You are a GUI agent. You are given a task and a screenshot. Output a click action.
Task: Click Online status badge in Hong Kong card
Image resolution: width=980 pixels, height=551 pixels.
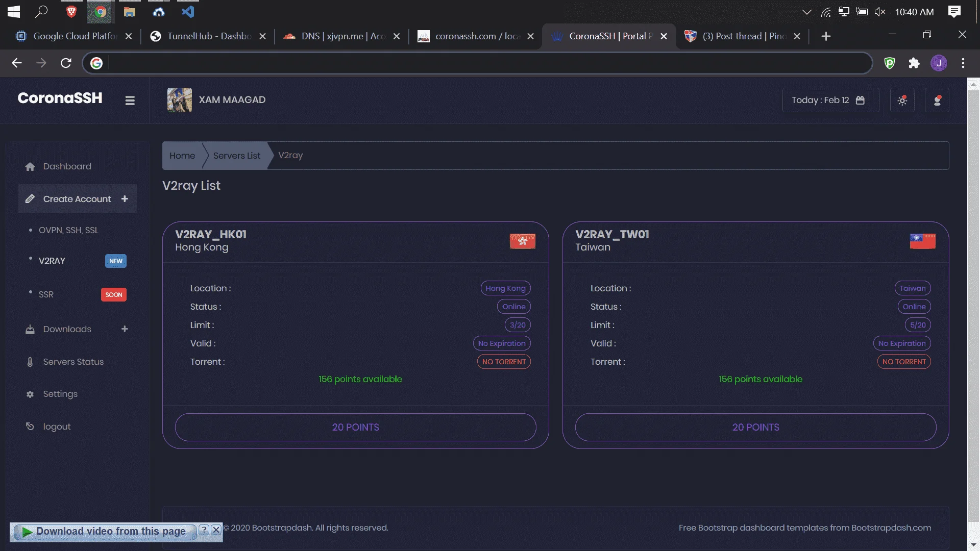pos(513,307)
